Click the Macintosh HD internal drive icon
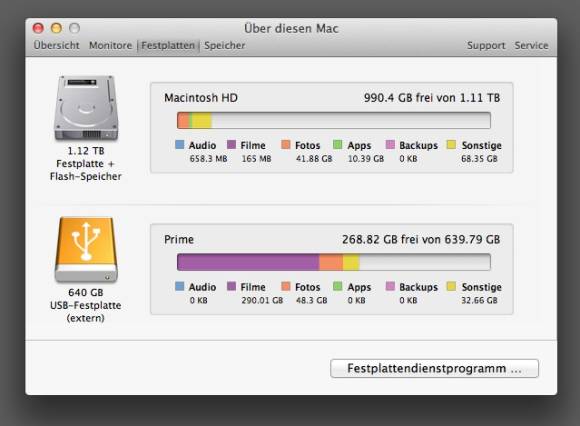The width and height of the screenshot is (580, 426). pos(86,108)
